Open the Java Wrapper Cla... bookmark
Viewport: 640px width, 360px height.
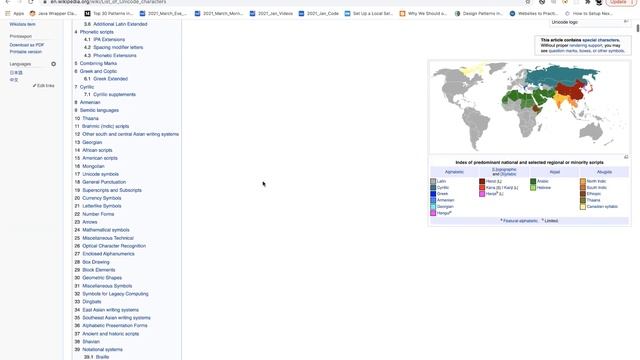pyautogui.click(x=53, y=13)
